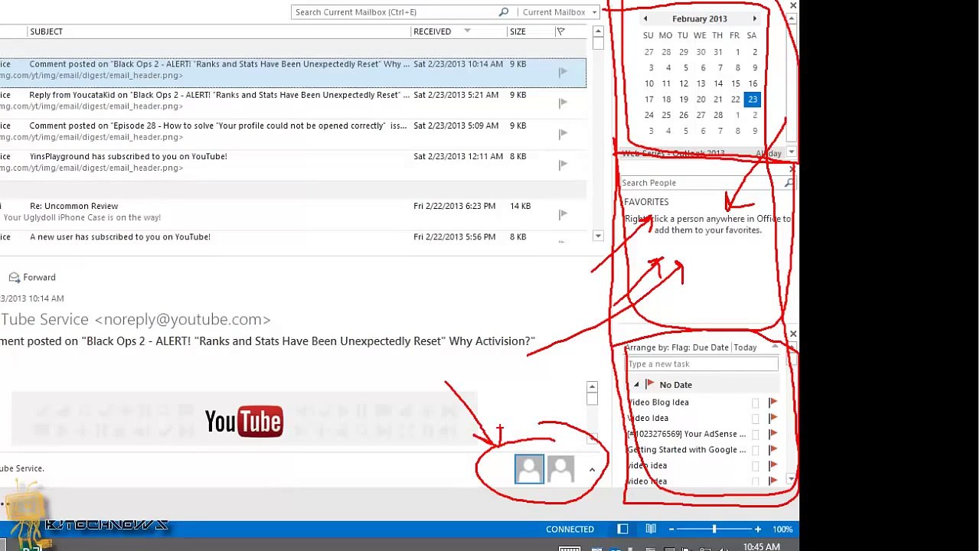
Task: Click the search magnifier in Search Current Mailbox
Action: click(503, 12)
